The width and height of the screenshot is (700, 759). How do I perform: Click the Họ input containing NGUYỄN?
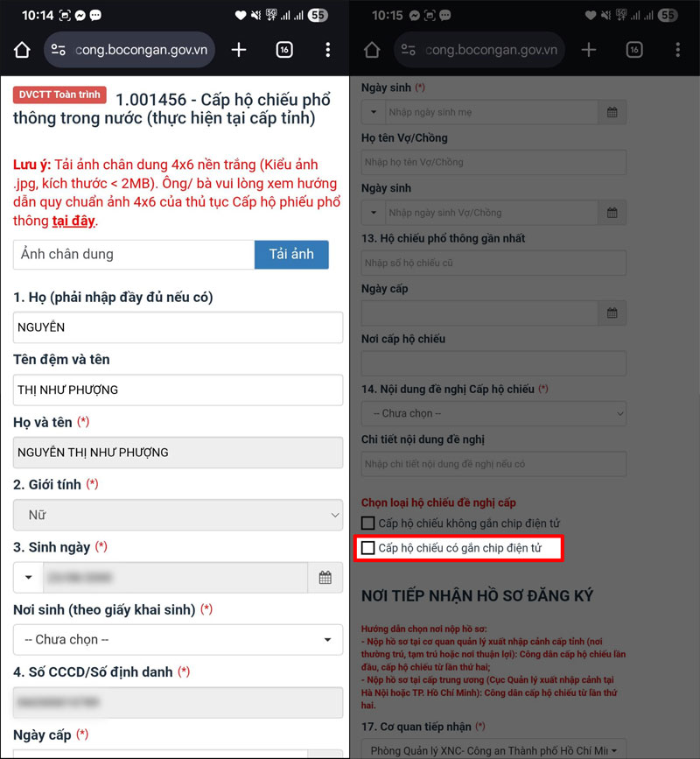(178, 327)
